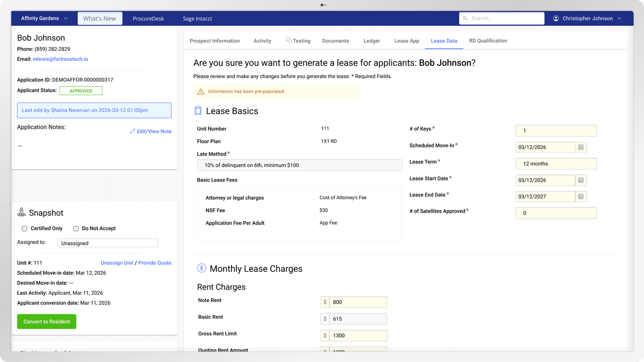The height and width of the screenshot is (362, 644).
Task: Open calendar picker for Scheduled Move-In
Action: [x=581, y=147]
